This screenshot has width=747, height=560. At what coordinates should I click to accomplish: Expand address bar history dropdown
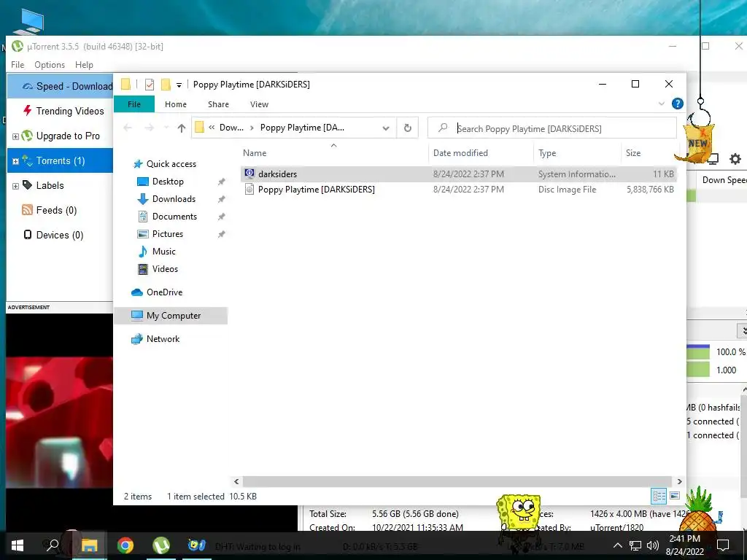[386, 128]
